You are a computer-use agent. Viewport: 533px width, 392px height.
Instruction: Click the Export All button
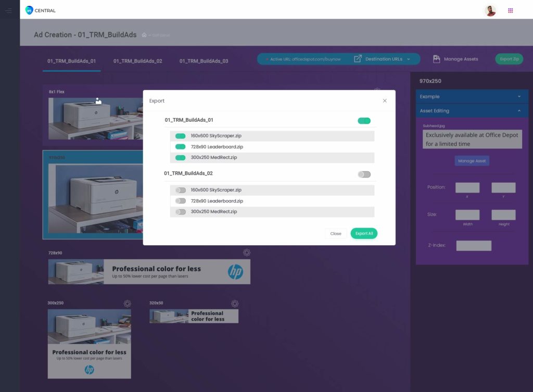363,234
